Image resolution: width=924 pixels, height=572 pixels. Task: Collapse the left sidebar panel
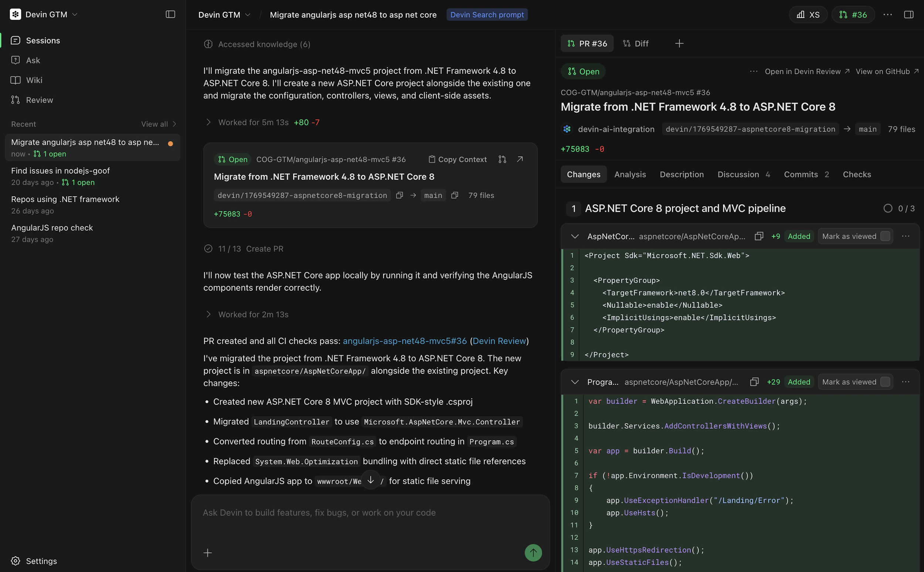[x=170, y=14]
